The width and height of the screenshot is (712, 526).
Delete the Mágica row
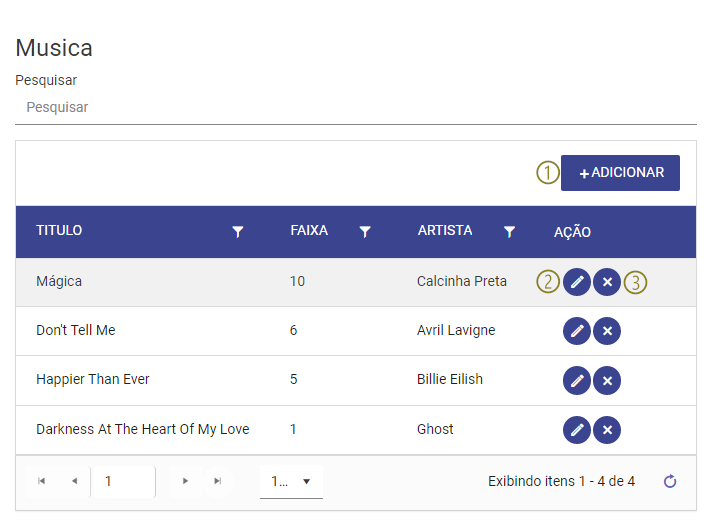(607, 282)
